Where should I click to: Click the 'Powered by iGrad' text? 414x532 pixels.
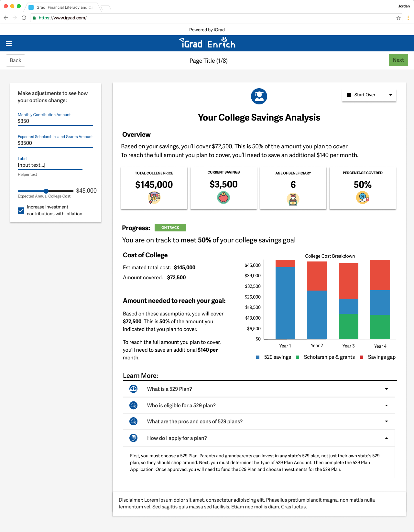(207, 30)
